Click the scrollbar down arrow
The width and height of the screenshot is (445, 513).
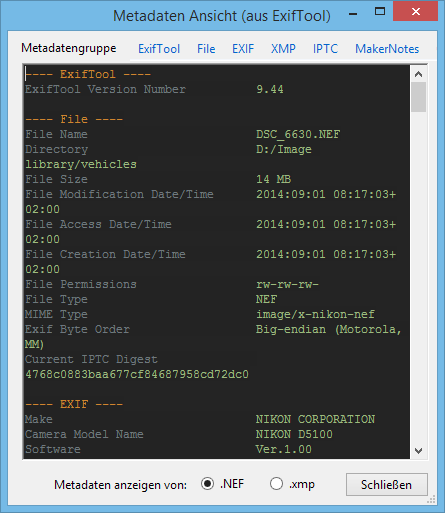point(419,451)
